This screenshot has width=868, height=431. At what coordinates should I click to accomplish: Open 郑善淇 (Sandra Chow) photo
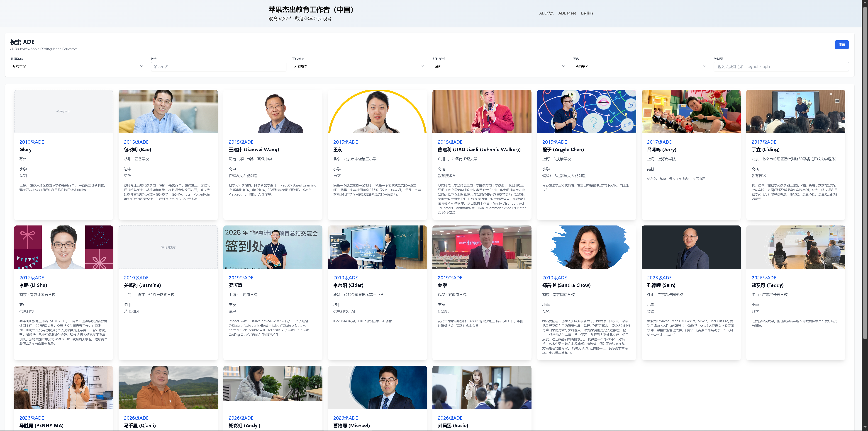coord(586,247)
